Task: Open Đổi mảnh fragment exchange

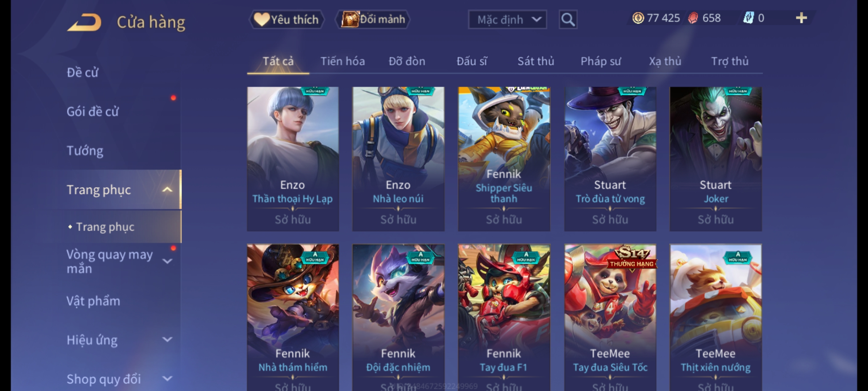Action: pos(373,19)
